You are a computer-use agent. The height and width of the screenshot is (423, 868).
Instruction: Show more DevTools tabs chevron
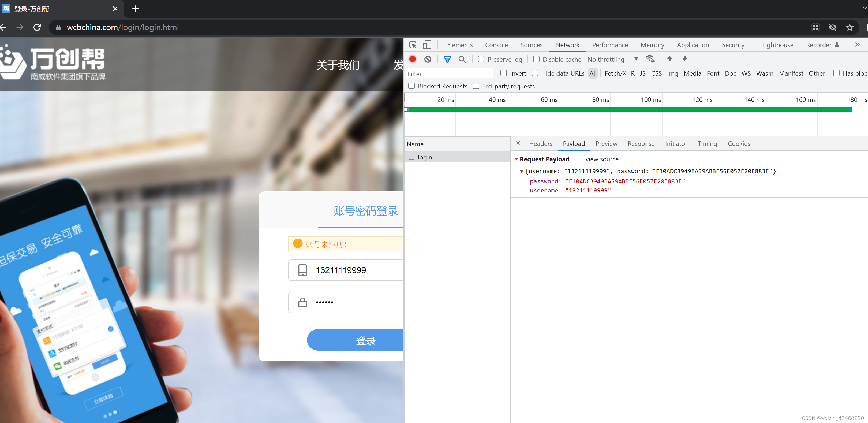[857, 45]
